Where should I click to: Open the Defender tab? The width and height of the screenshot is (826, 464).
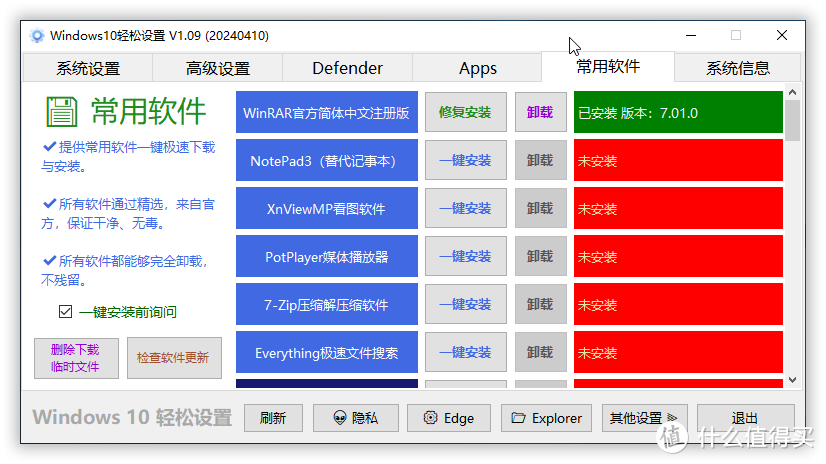pyautogui.click(x=347, y=68)
